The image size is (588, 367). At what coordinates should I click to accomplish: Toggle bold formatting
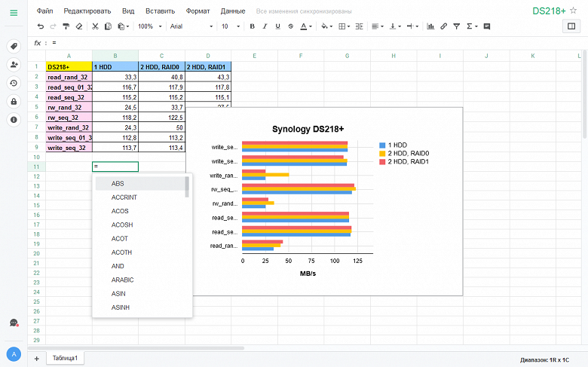[x=252, y=26]
